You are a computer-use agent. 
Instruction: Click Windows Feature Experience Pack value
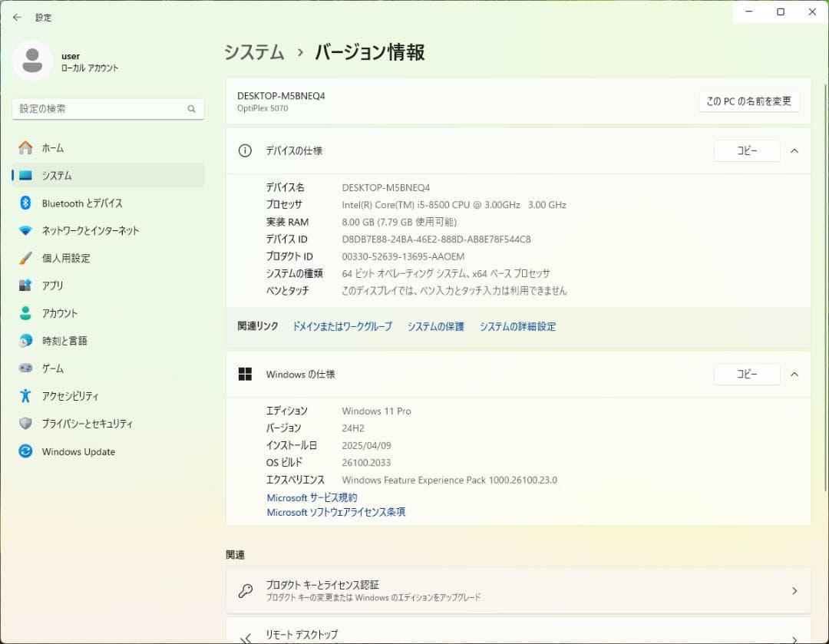pos(449,480)
